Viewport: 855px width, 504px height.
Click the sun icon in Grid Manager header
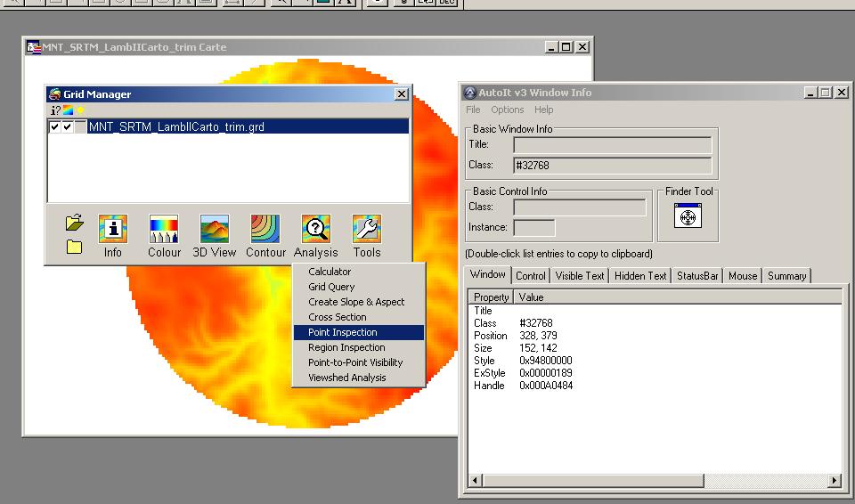[80, 110]
